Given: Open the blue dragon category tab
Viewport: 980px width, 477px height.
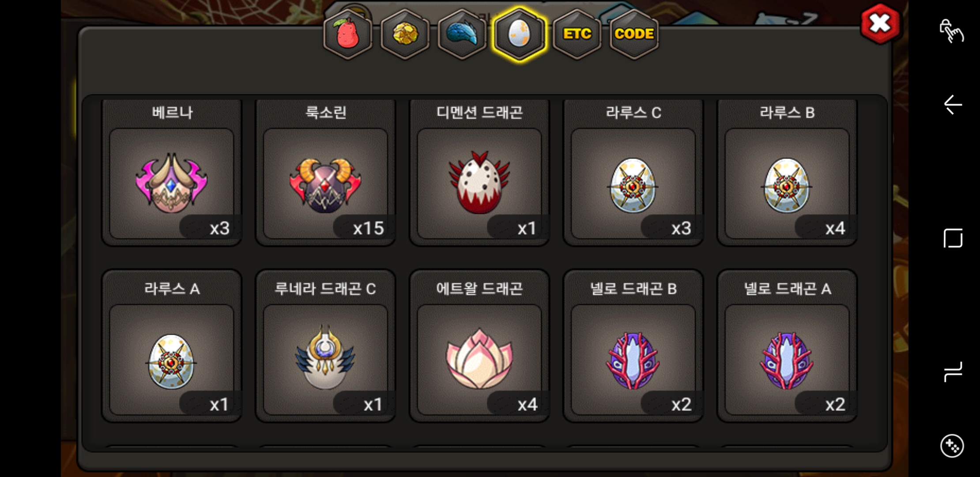Looking at the screenshot, I should click(x=462, y=34).
